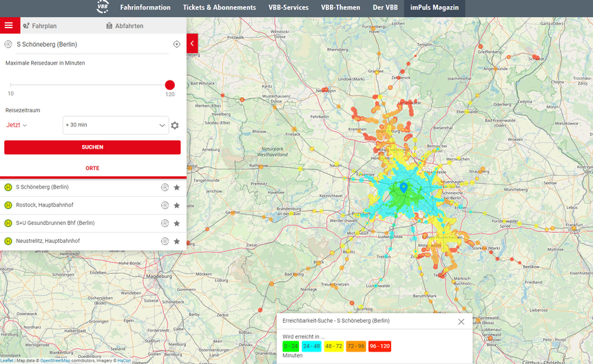Click the H stop icon for Rostock, Hauptbahnhof

8,205
